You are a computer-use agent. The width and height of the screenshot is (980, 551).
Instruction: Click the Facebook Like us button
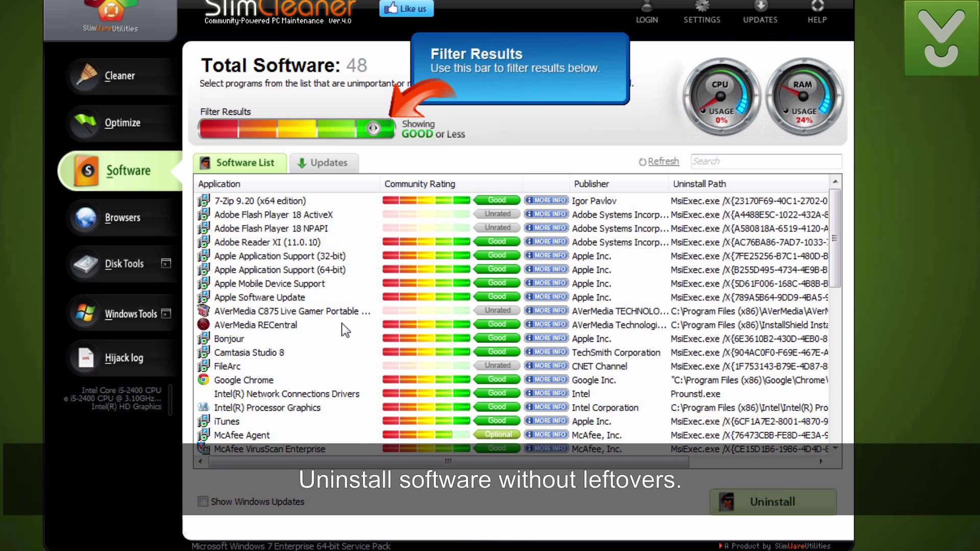pyautogui.click(x=406, y=9)
